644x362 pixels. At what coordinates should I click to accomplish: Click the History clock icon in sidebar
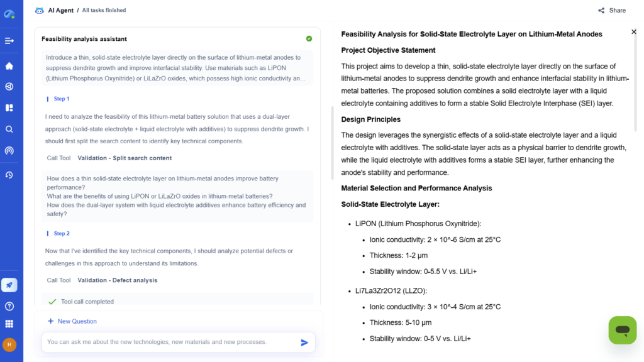tap(9, 174)
